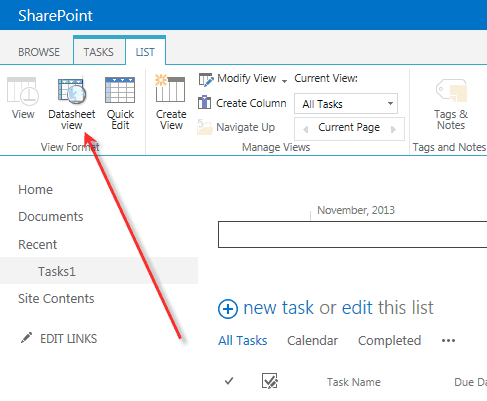
Task: Switch to the BROWSE tab
Action: pos(39,52)
